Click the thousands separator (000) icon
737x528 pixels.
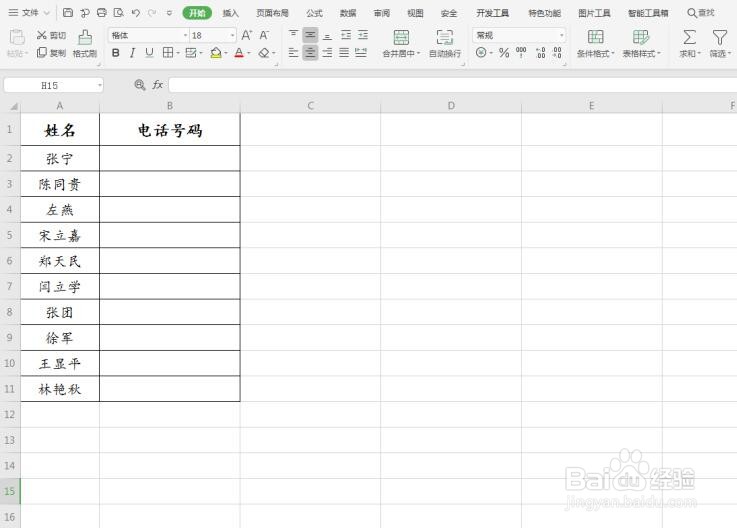(521, 52)
